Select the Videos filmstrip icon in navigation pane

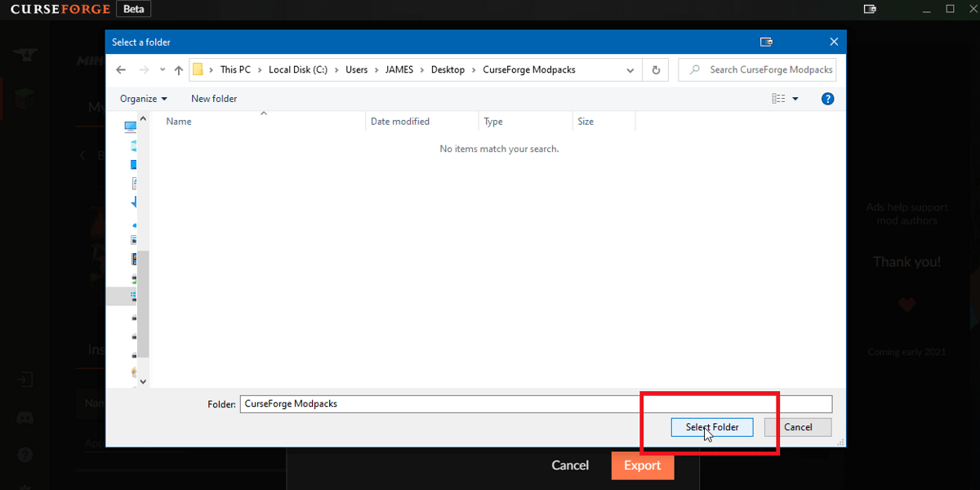point(134,259)
